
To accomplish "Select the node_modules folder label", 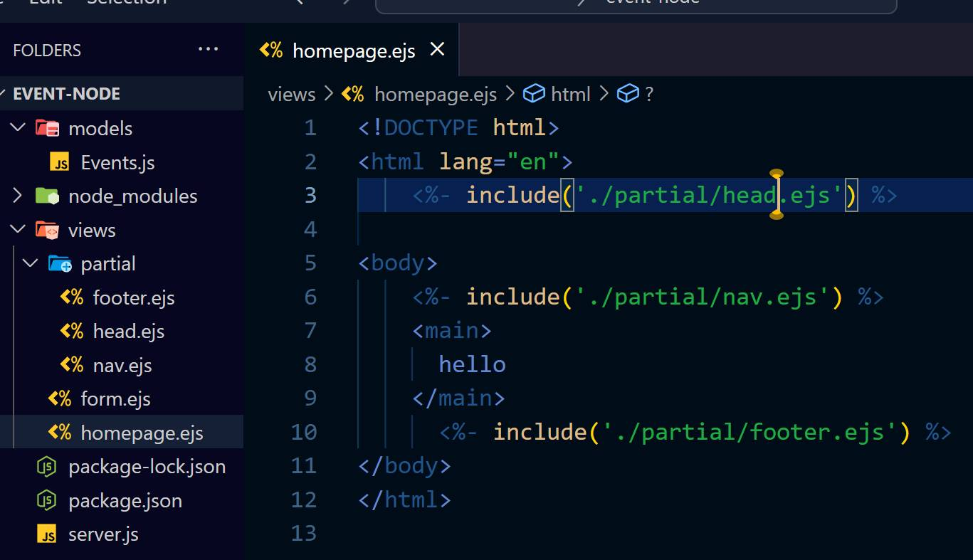I will click(133, 196).
